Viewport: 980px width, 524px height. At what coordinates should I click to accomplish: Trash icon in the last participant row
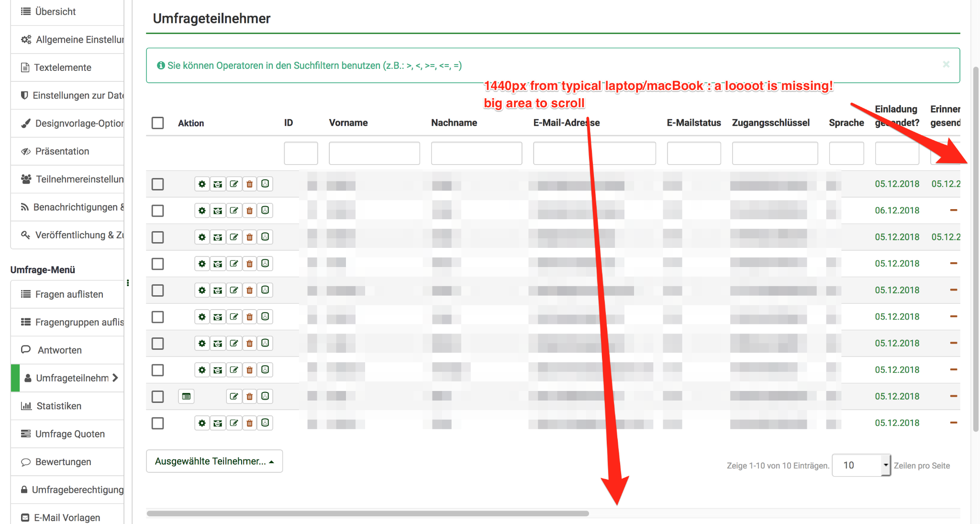click(x=249, y=423)
